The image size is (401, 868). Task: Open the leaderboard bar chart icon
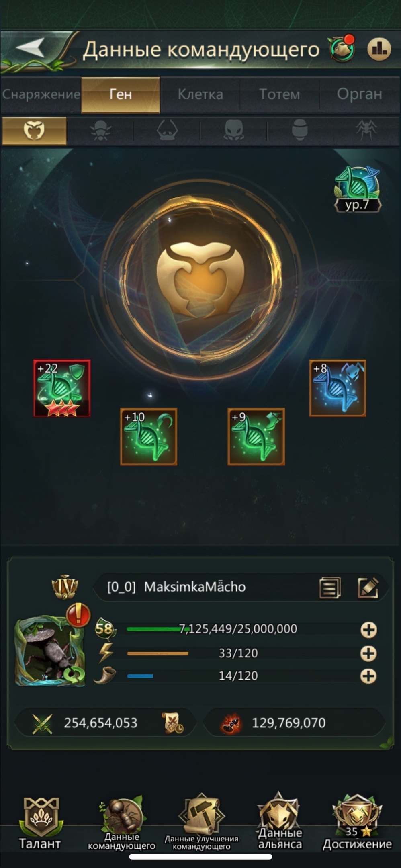379,49
